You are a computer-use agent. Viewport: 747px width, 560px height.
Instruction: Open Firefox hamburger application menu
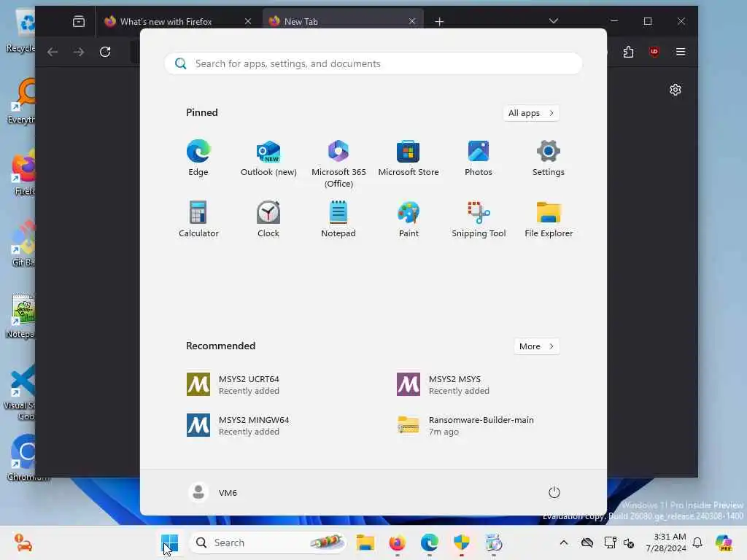coord(681,52)
